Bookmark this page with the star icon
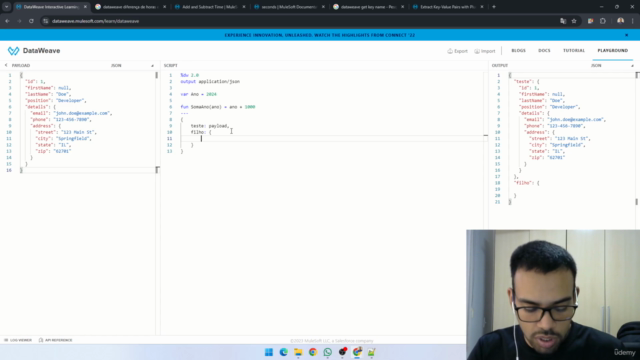Viewport: 640px width, 360px height. (x=574, y=21)
